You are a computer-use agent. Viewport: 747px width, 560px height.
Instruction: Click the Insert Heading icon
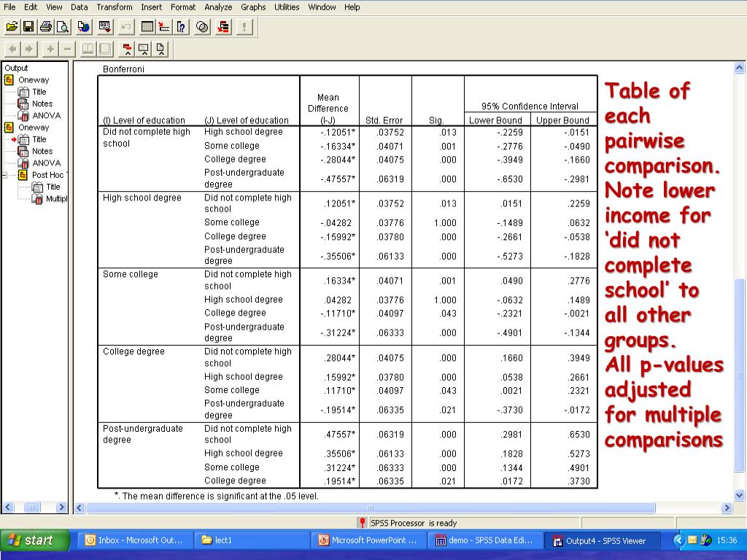[x=127, y=49]
